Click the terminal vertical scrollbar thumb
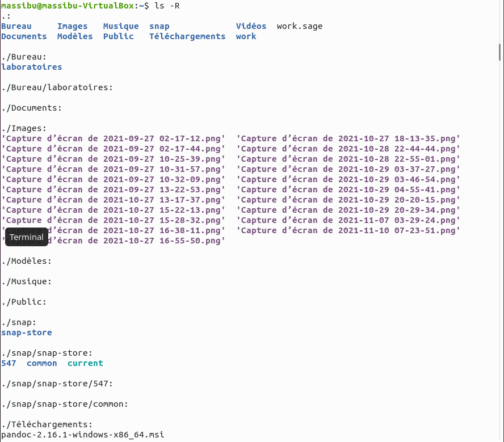This screenshot has width=504, height=442. [x=500, y=52]
